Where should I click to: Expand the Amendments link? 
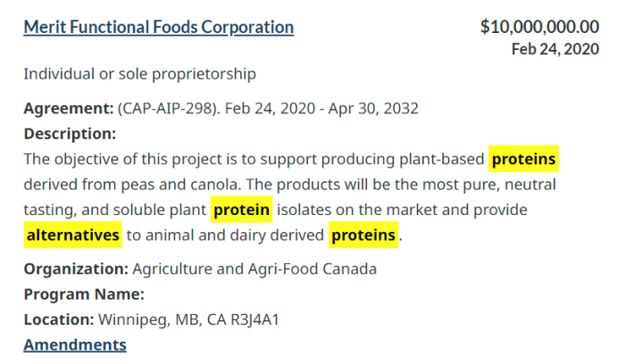coord(75,345)
